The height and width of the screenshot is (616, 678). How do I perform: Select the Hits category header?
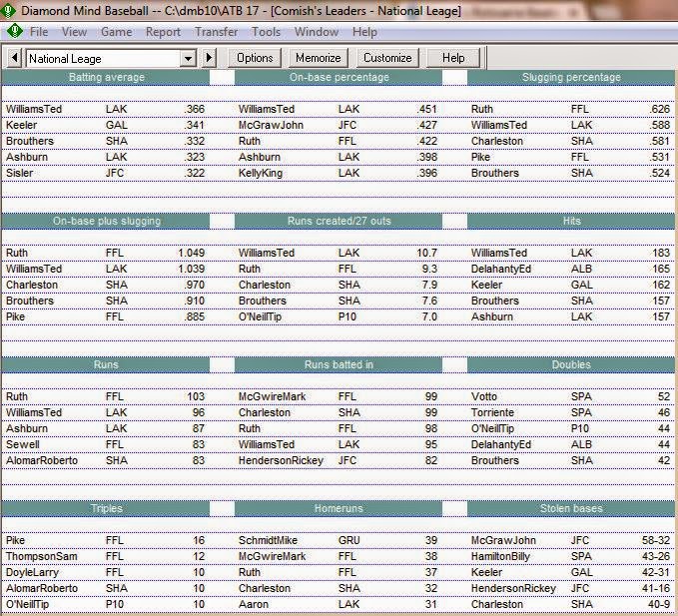click(571, 222)
